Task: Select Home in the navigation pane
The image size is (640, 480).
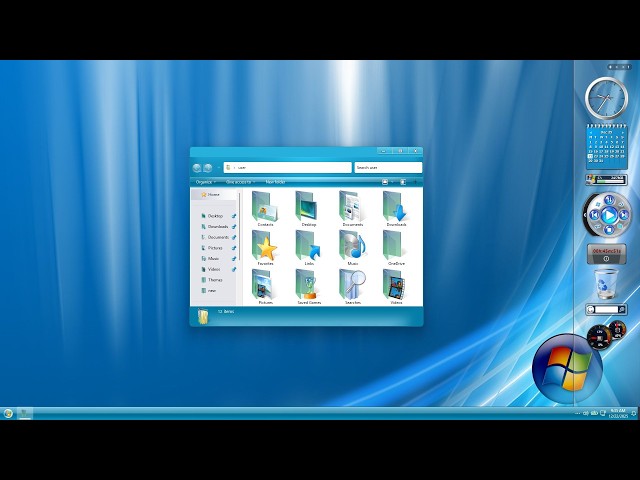Action: 213,195
